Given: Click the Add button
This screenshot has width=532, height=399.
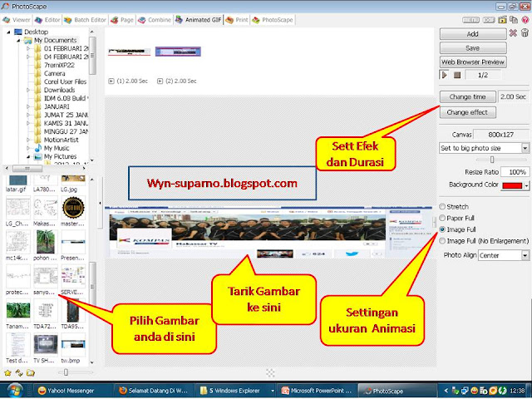Looking at the screenshot, I should pyautogui.click(x=473, y=34).
